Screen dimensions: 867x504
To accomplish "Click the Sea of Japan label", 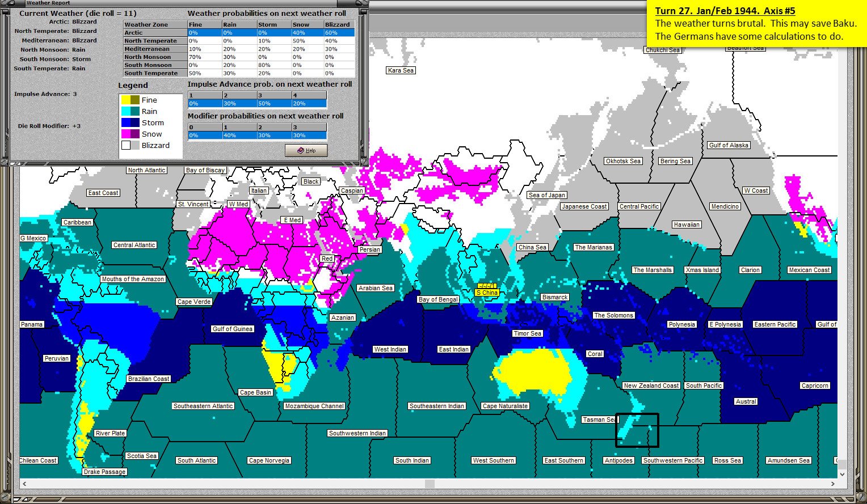I will click(x=547, y=195).
